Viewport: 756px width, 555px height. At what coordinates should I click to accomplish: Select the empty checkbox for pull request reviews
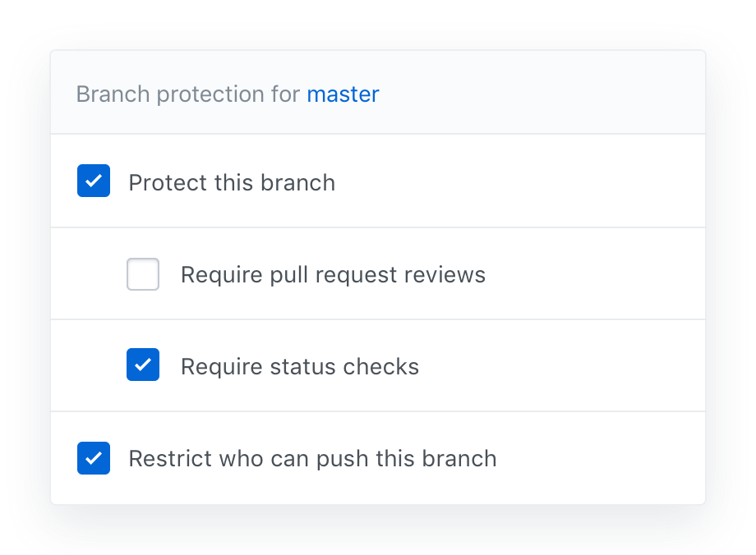pyautogui.click(x=143, y=274)
